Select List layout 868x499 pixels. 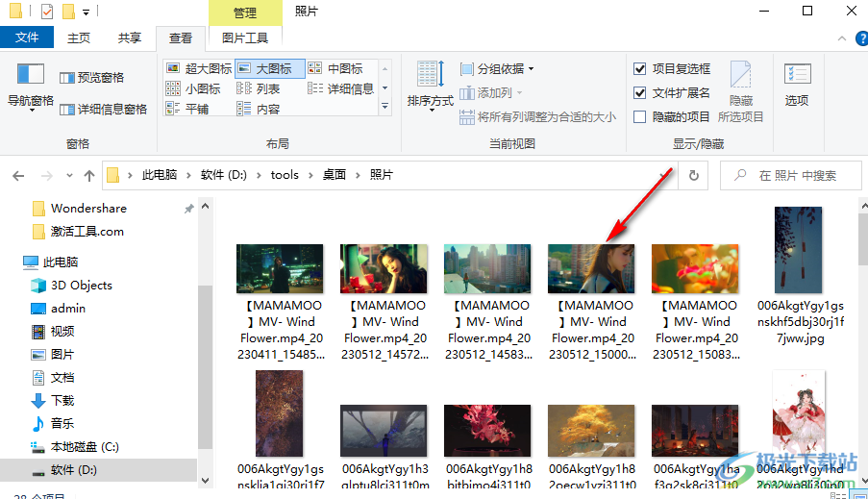coord(259,88)
